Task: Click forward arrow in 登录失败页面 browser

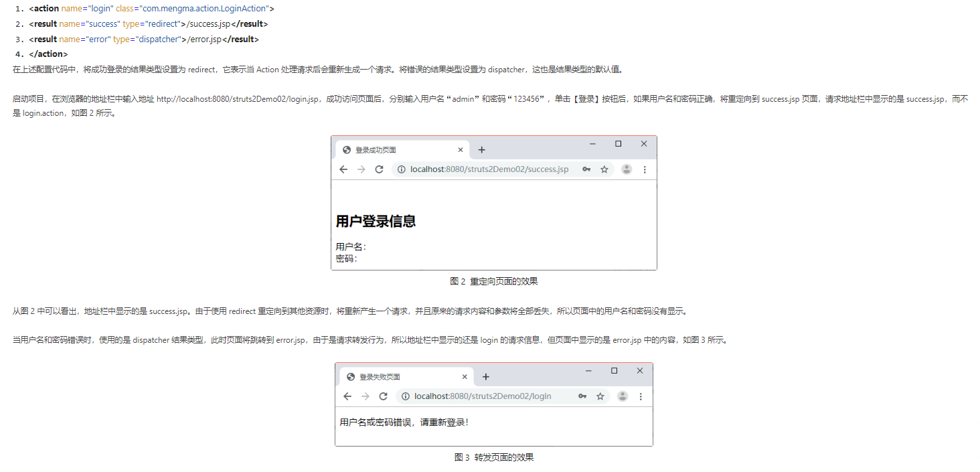Action: 365,396
